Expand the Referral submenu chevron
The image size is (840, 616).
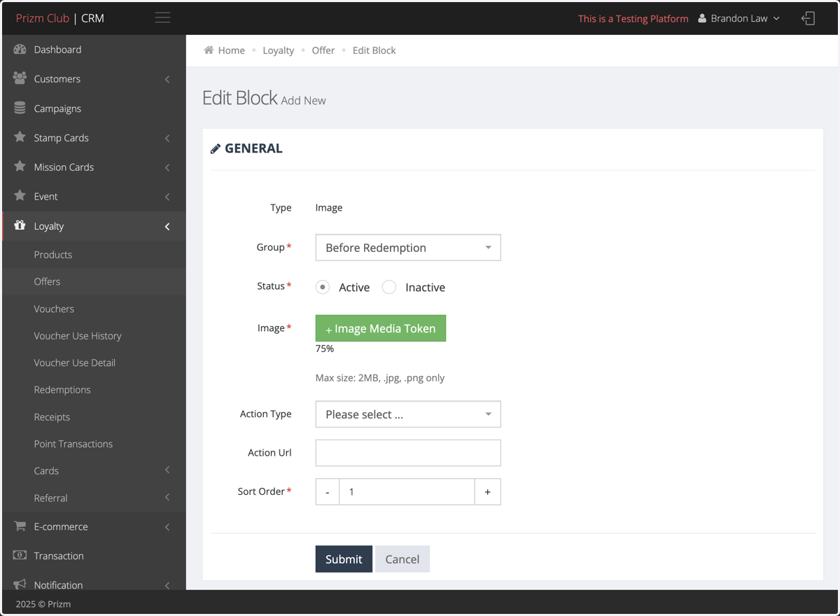[x=167, y=498]
